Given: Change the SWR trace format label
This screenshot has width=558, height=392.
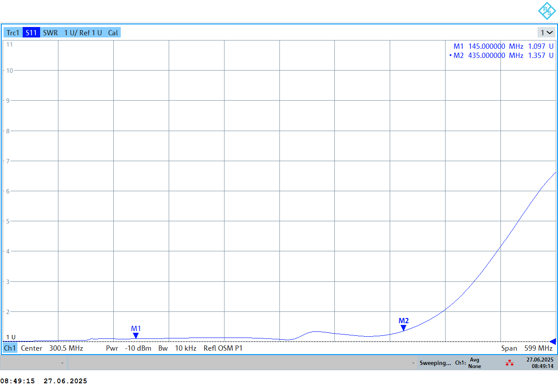Looking at the screenshot, I should pos(50,33).
